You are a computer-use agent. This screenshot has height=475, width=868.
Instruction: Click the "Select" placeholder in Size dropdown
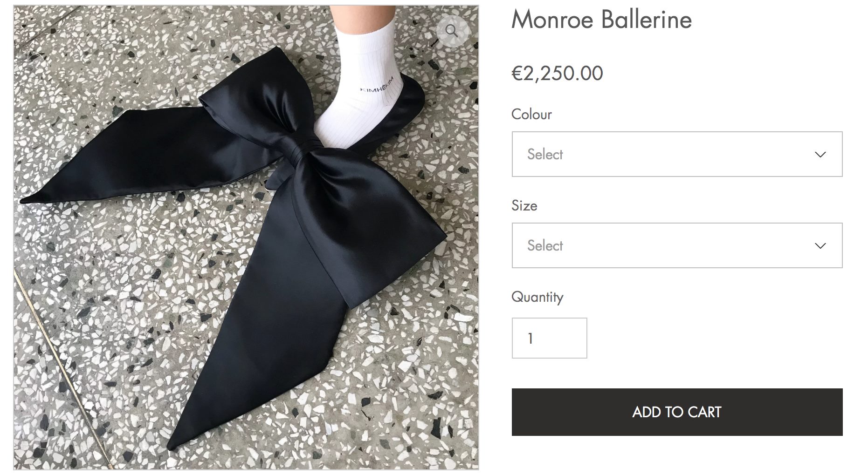(x=545, y=246)
